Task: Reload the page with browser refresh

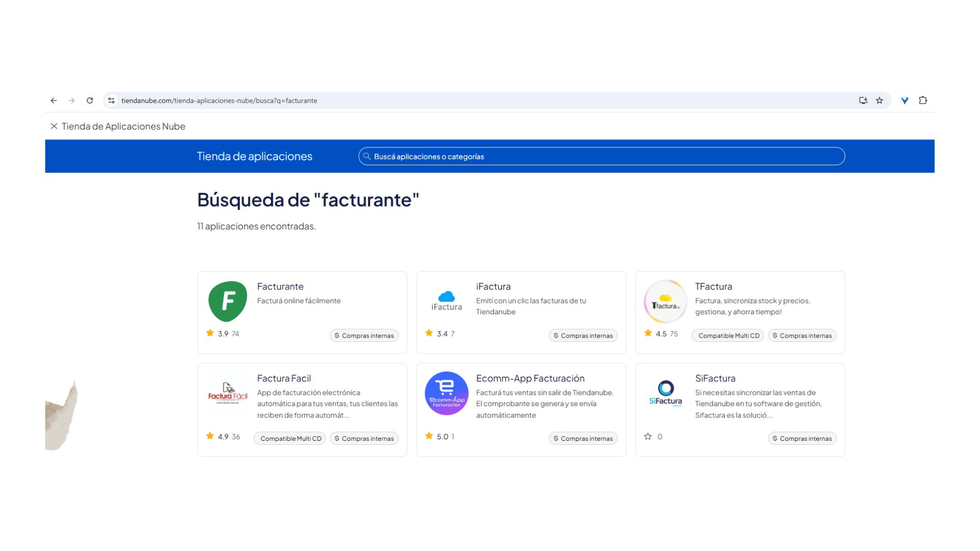Action: click(90, 101)
